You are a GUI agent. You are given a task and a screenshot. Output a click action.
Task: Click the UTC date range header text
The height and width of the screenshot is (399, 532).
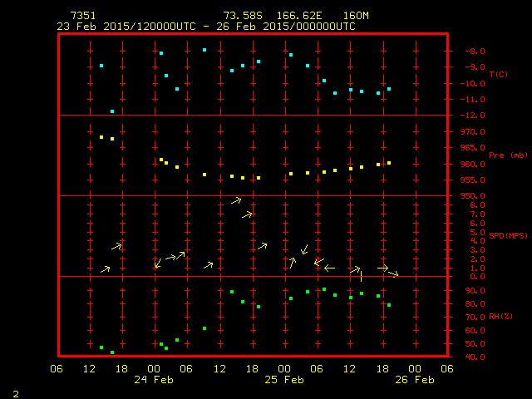206,26
